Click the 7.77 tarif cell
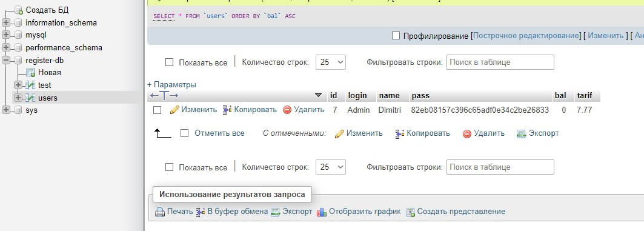This screenshot has height=231, width=644. point(584,110)
